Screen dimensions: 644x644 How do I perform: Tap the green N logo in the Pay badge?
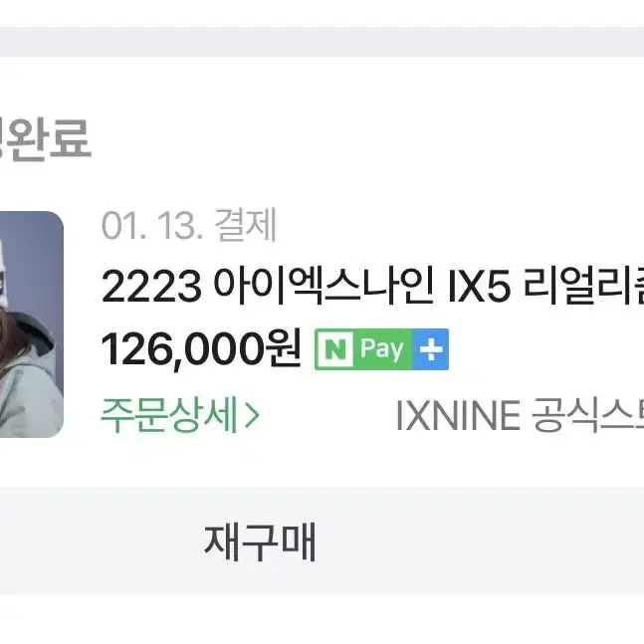[334, 349]
